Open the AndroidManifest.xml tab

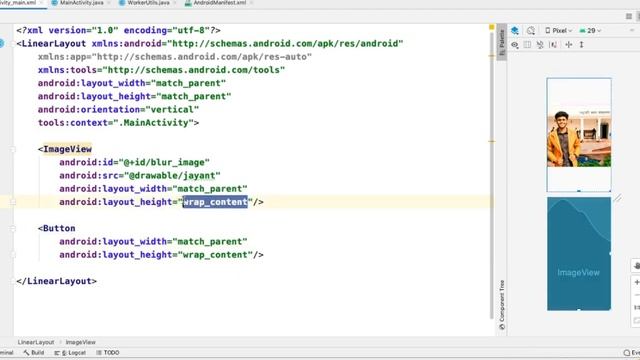(220, 3)
